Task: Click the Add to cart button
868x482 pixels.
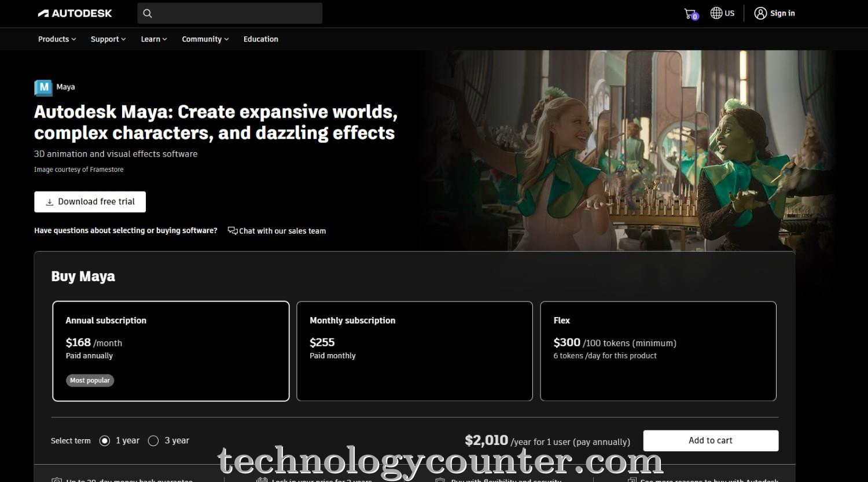Action: point(710,440)
